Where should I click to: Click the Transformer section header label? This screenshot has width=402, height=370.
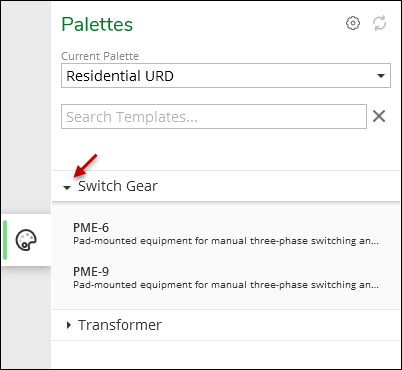click(x=120, y=325)
